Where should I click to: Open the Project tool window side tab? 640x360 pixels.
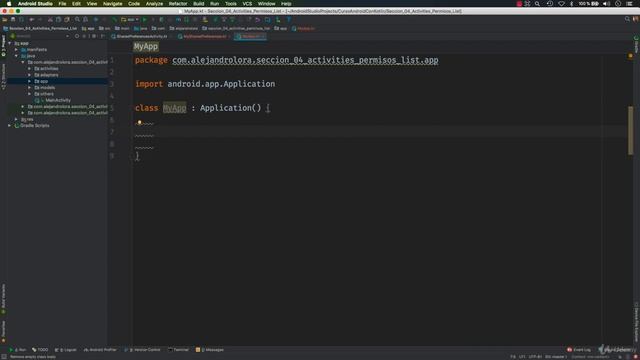pos(3,46)
